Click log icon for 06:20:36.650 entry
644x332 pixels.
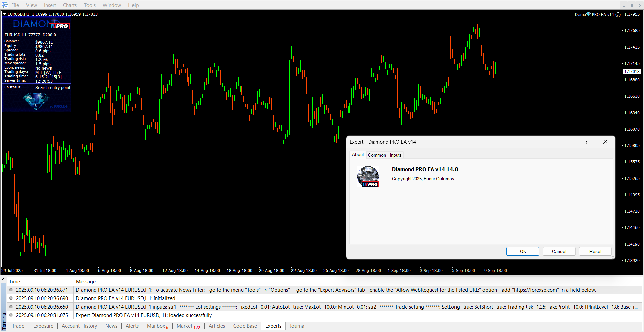click(11, 307)
